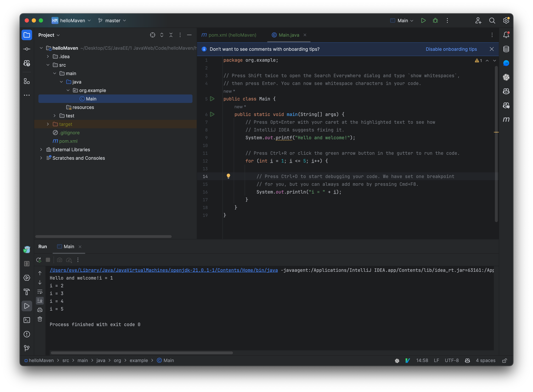The width and height of the screenshot is (533, 392).
Task: Open the Database tool window
Action: tap(506, 49)
